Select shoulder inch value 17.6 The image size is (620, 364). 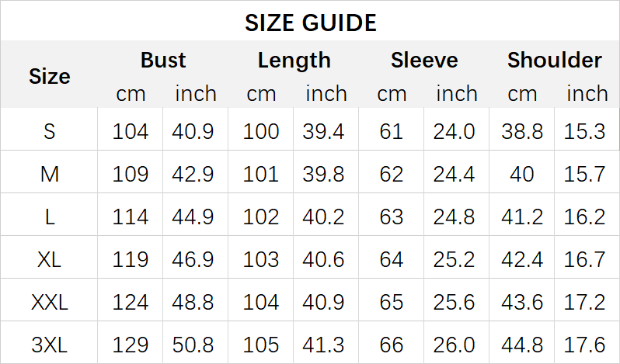point(586,345)
